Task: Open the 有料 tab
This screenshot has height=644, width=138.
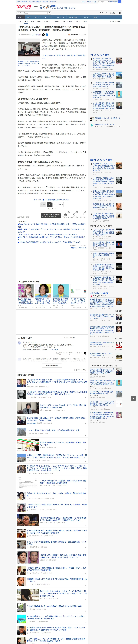Action: [95, 17]
